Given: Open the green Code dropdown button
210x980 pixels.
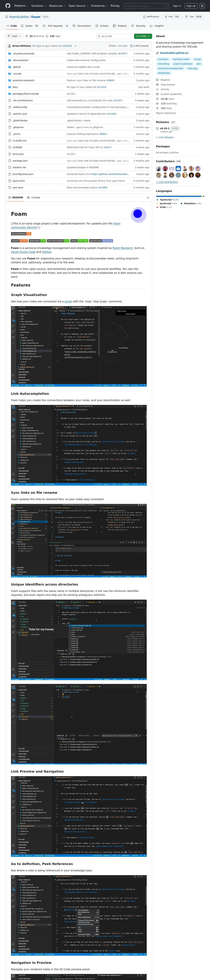Looking at the screenshot, I should (143, 36).
